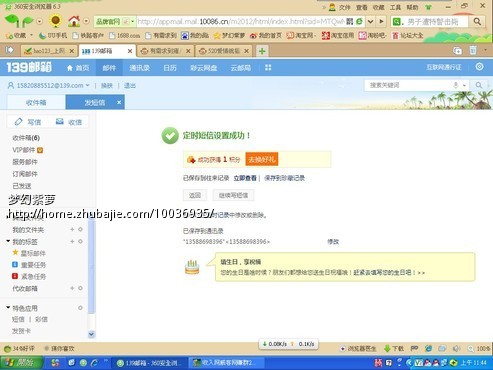Screen dimensions: 493x370
Task: Click the 写信 compose pencil button
Action: pos(28,122)
